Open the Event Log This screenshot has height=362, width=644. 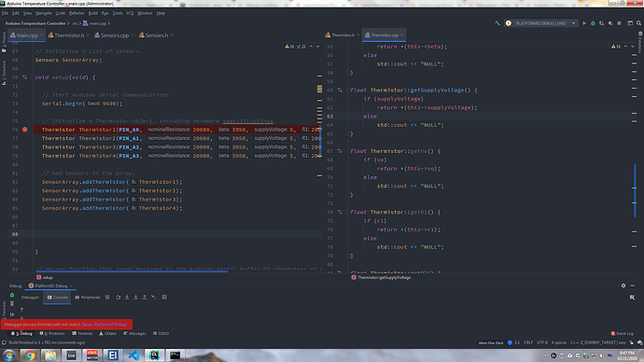(x=622, y=334)
